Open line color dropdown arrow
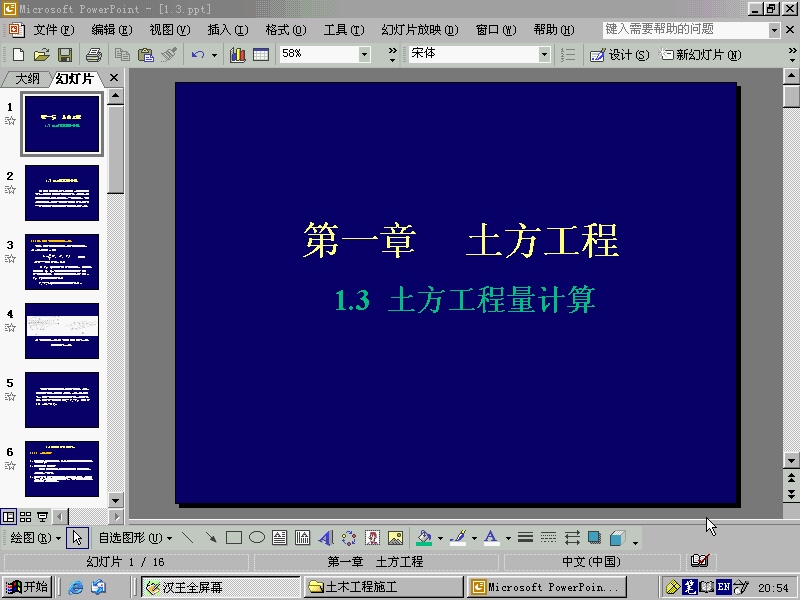800x600 pixels. [x=474, y=538]
